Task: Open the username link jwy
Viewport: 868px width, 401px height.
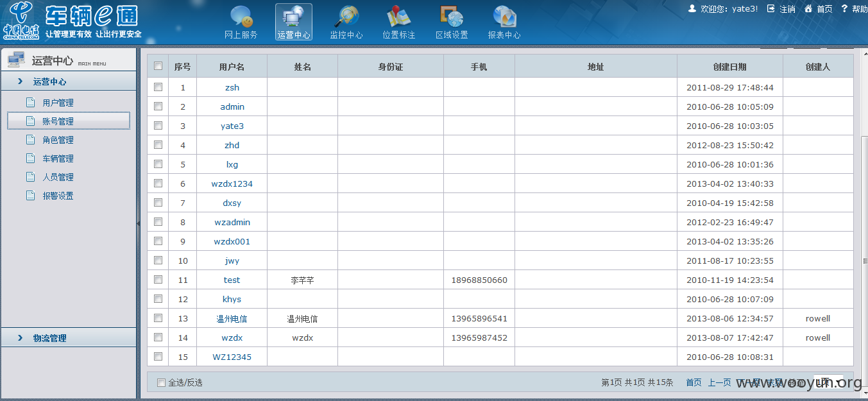Action: point(232,260)
